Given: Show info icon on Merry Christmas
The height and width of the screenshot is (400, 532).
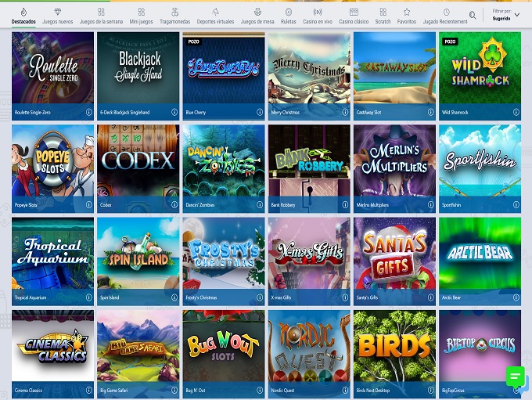Looking at the screenshot, I should 345,112.
